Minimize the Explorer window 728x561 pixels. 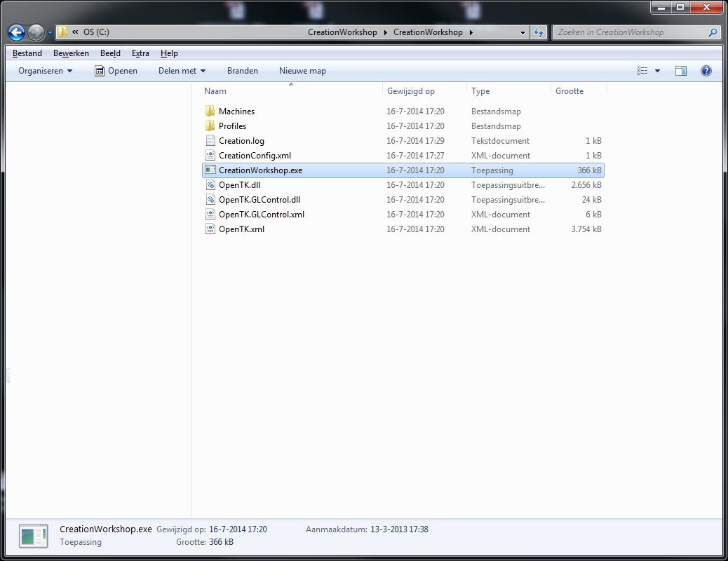(x=661, y=7)
